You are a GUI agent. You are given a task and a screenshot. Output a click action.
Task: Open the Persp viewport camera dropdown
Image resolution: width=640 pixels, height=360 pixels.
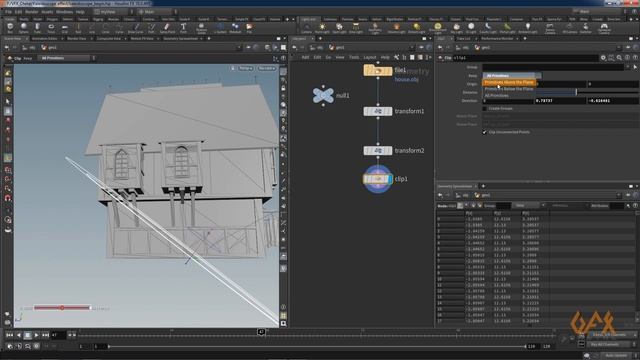(246, 68)
